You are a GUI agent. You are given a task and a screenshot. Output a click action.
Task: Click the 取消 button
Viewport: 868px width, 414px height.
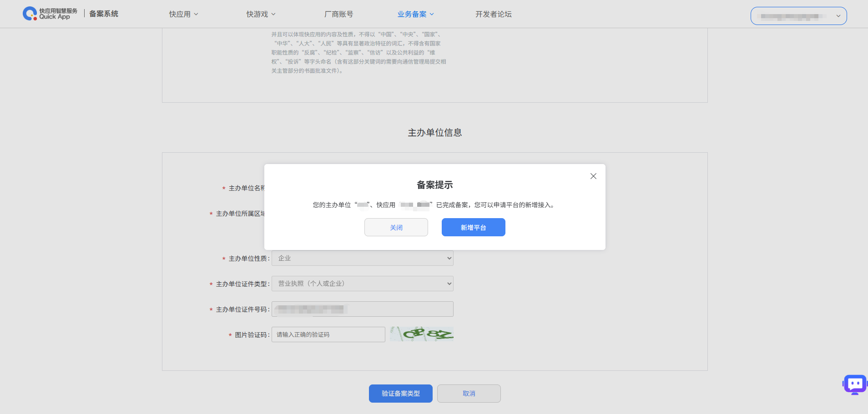[x=469, y=394]
